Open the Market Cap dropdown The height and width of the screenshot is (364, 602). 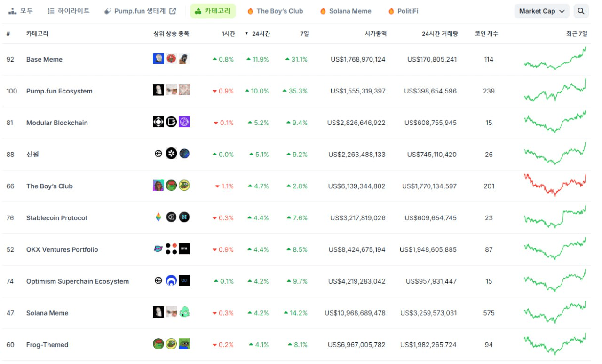click(542, 11)
